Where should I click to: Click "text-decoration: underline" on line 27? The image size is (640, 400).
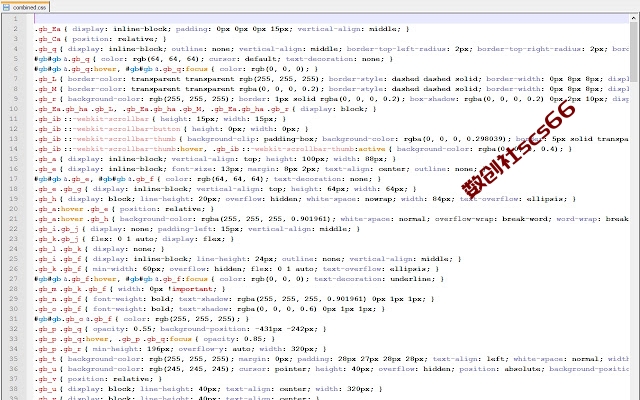(x=375, y=279)
